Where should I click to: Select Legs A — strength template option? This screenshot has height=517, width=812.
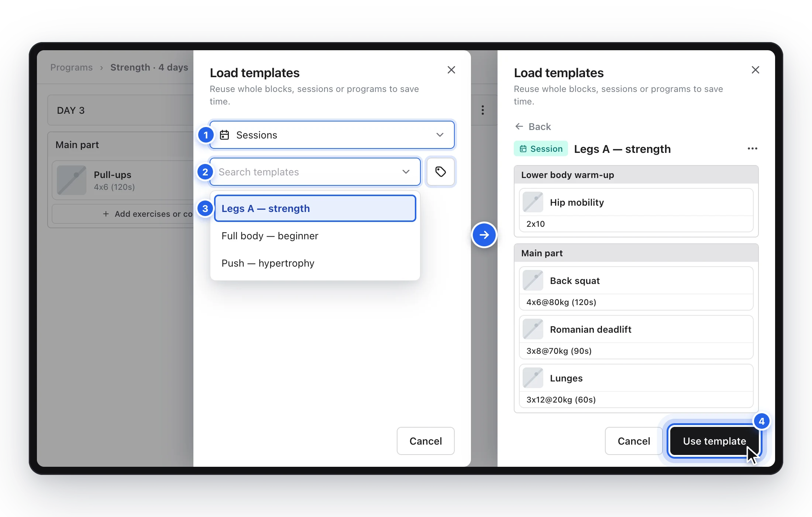315,208
